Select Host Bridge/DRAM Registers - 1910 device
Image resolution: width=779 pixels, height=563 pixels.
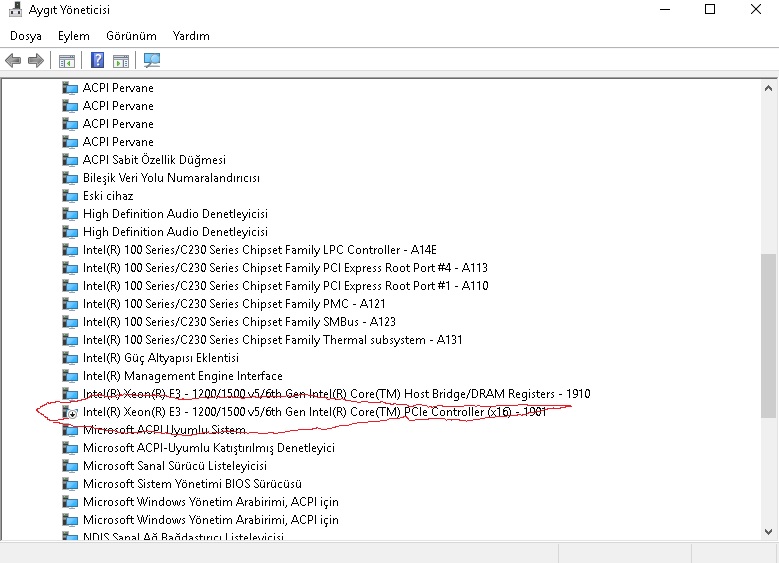[x=336, y=394]
